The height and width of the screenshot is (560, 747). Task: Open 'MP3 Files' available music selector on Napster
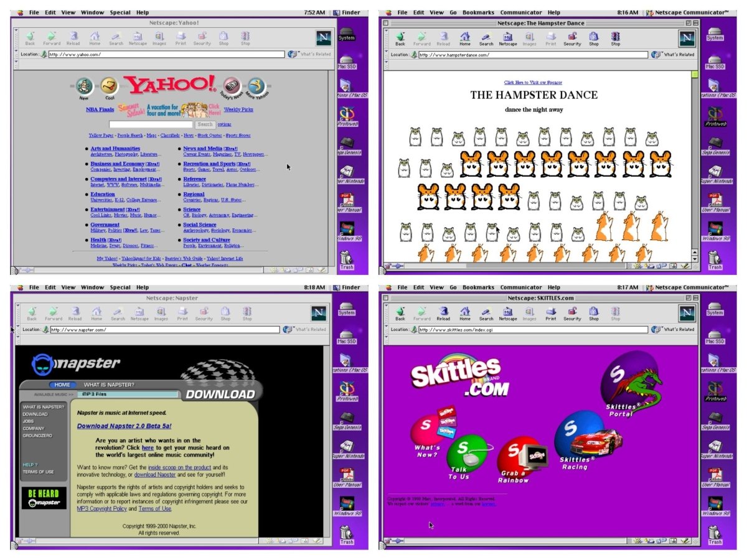point(128,394)
